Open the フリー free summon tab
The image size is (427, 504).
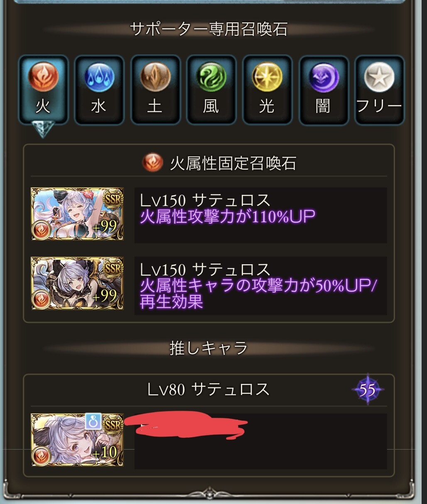point(379,90)
